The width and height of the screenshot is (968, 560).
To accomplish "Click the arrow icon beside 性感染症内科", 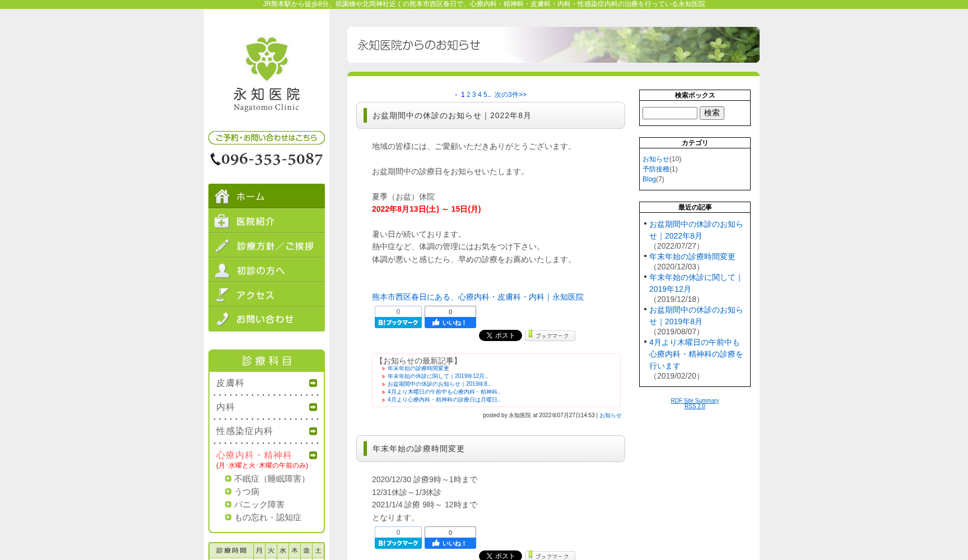I will coord(313,431).
